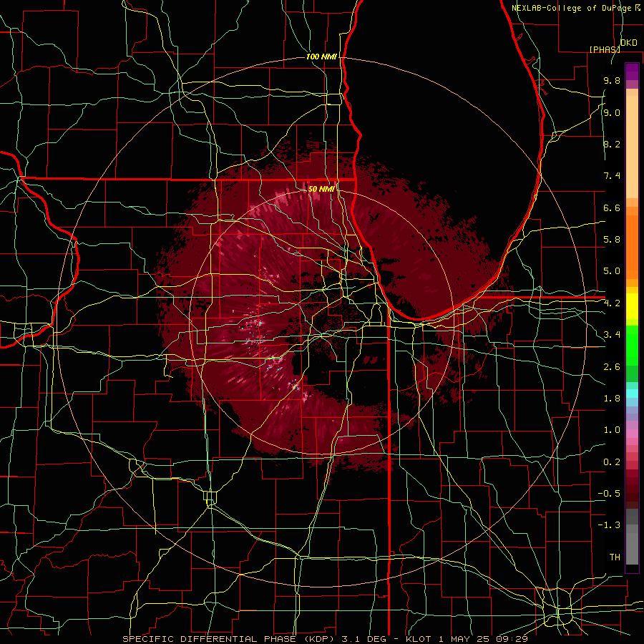Click the -1.3 legend value
This screenshot has width=644, height=644.
tap(609, 526)
